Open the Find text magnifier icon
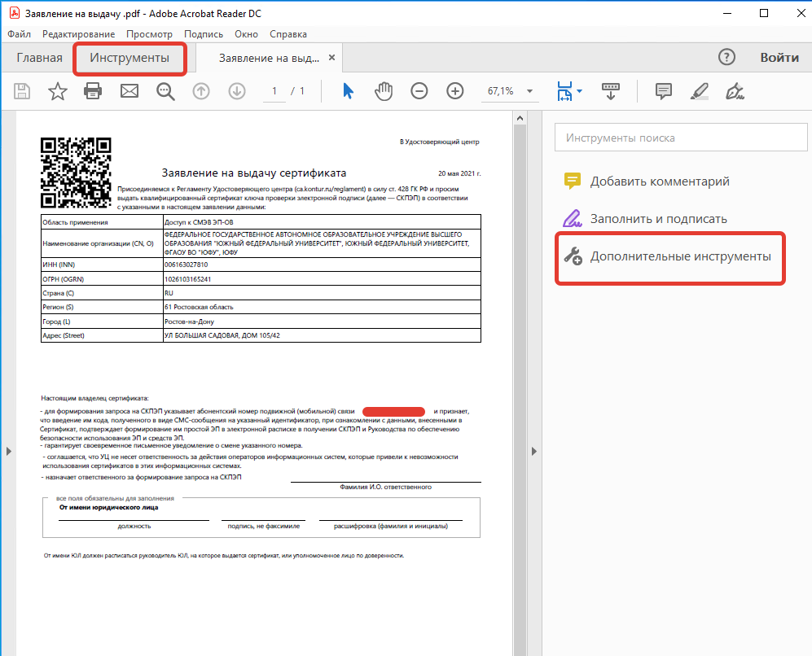This screenshot has width=812, height=656. [165, 92]
